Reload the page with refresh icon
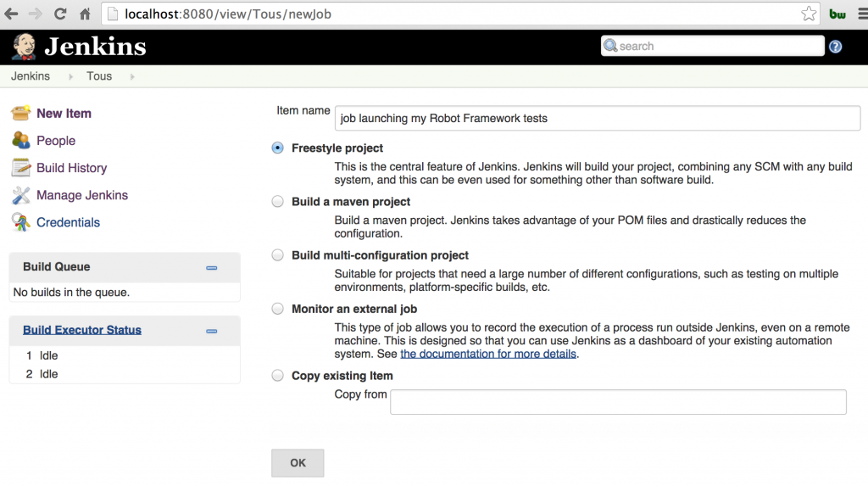The image size is (868, 486). tap(60, 14)
